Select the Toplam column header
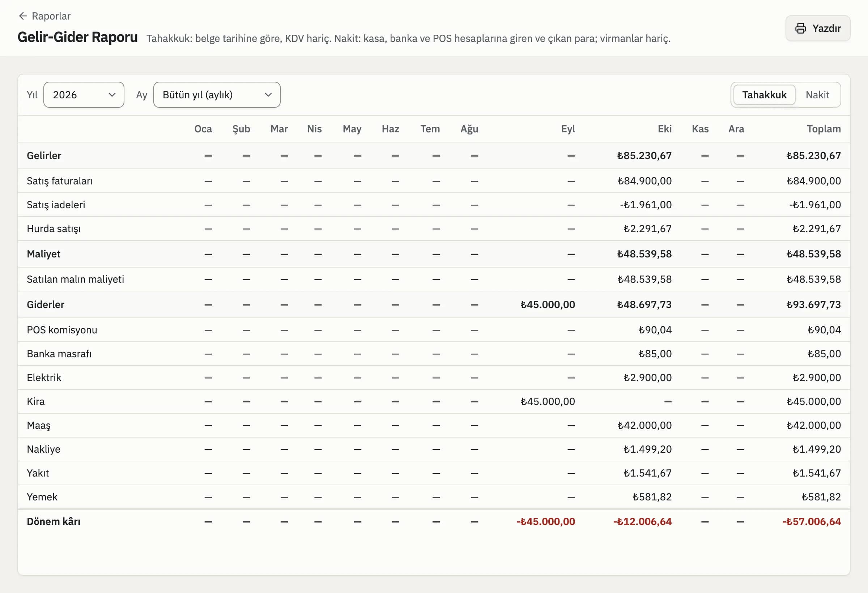 pos(824,129)
